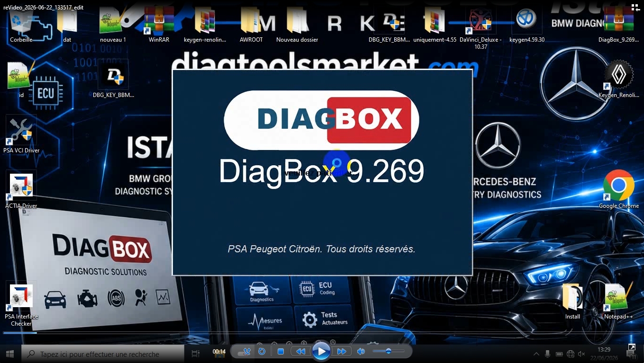The image size is (644, 363).
Task: Mute the player's speaker icon
Action: [x=361, y=352]
